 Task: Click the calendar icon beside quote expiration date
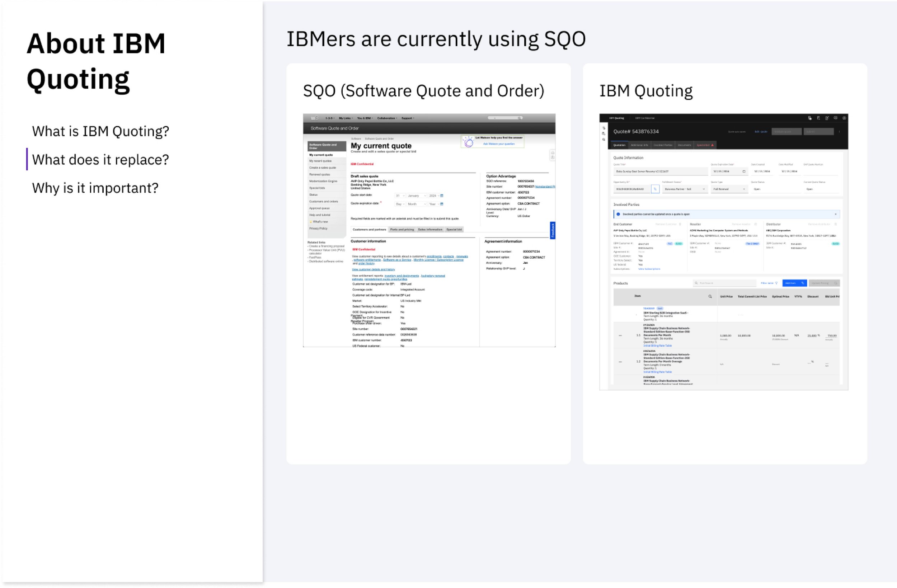click(442, 204)
